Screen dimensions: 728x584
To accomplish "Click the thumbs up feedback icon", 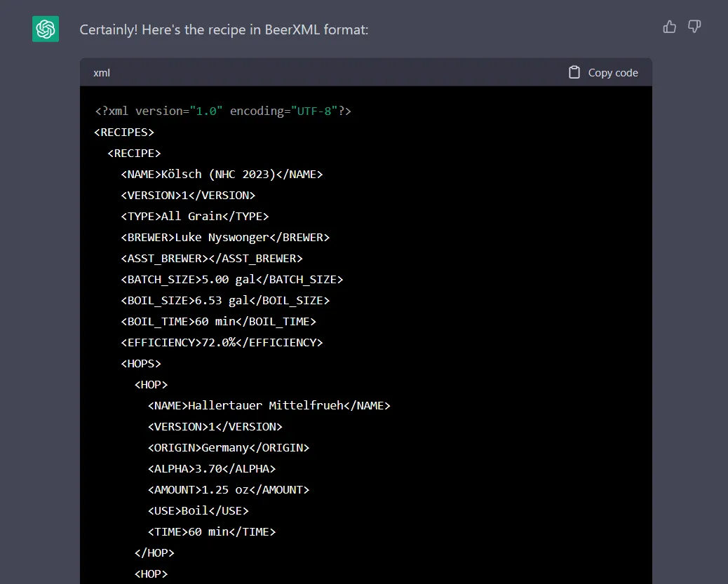I will click(669, 27).
